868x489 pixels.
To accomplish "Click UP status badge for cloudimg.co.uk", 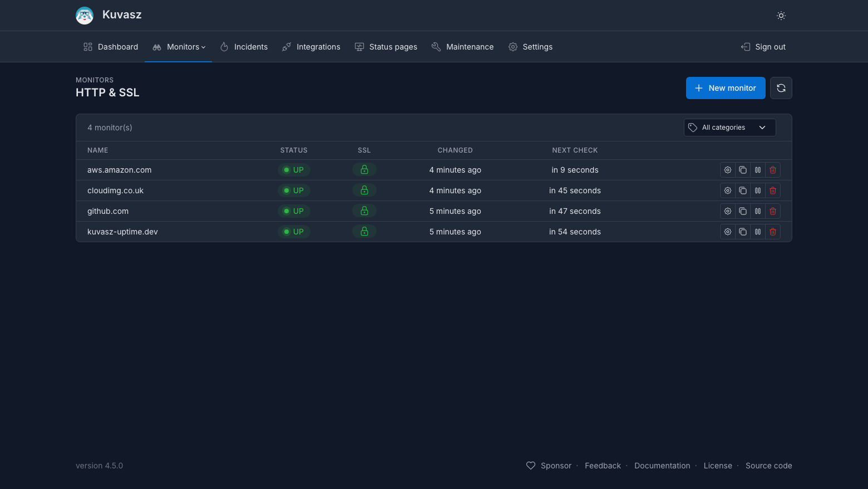I will pyautogui.click(x=294, y=190).
